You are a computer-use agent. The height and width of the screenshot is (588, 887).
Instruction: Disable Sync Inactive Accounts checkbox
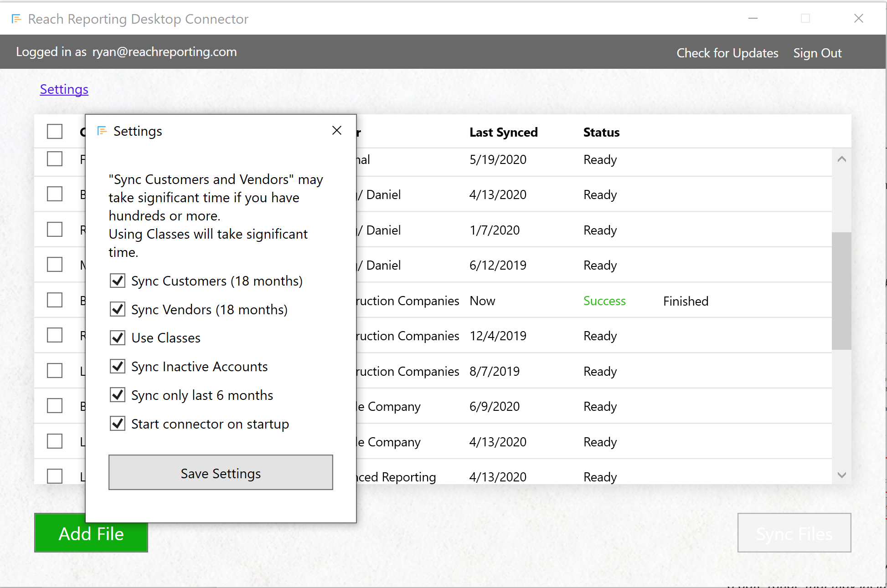pos(118,366)
